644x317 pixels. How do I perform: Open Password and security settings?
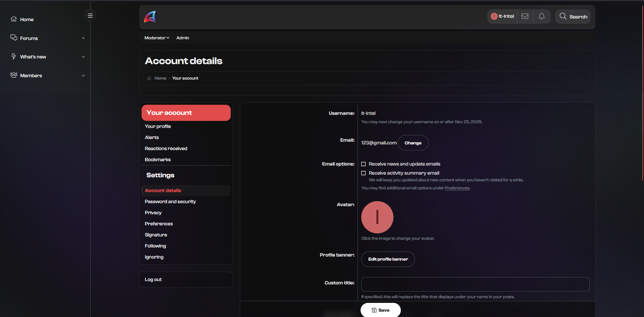[x=170, y=201]
